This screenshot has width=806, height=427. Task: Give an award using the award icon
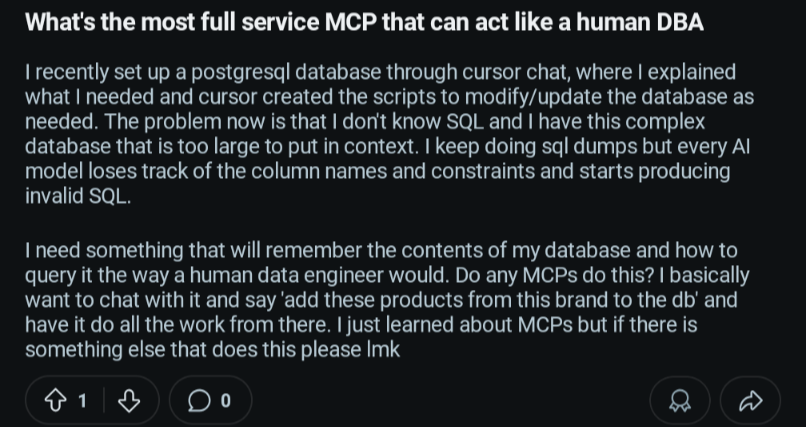[x=680, y=401]
